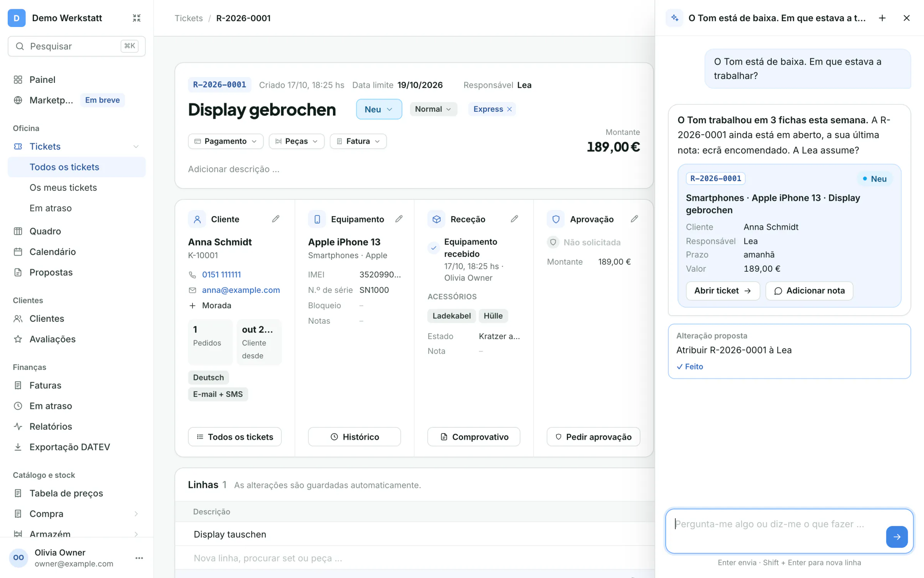This screenshot has width=924, height=578.
Task: Focus the Pesquisar search field
Action: coord(77,46)
